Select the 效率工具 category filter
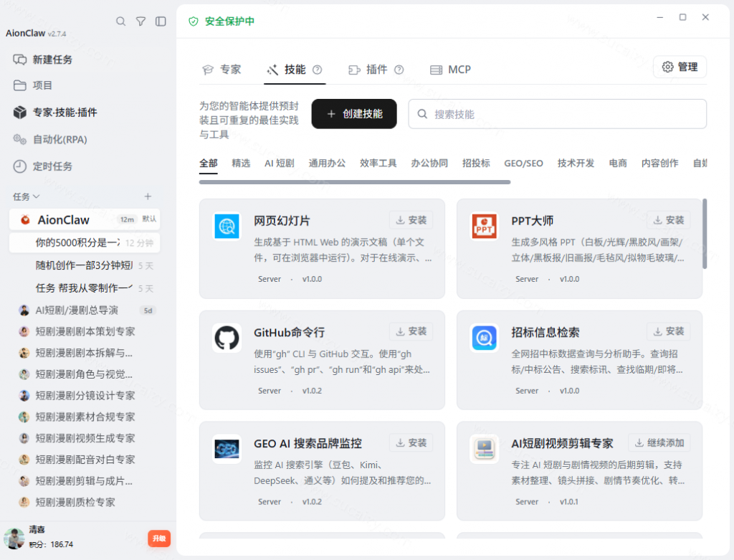 click(x=378, y=163)
